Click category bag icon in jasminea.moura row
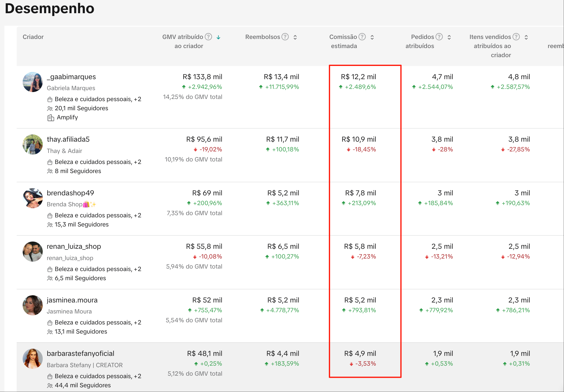The width and height of the screenshot is (564, 392). pyautogui.click(x=50, y=323)
